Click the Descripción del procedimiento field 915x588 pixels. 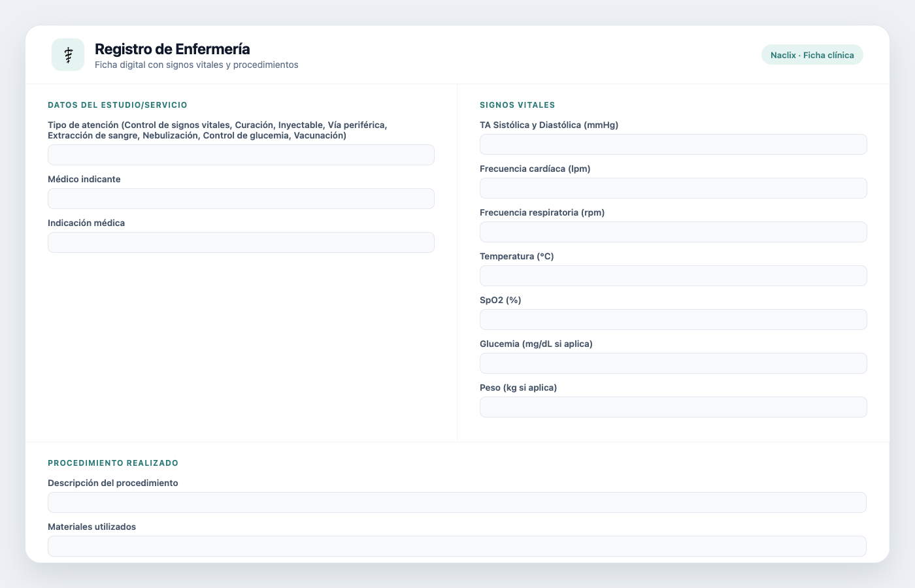457,502
